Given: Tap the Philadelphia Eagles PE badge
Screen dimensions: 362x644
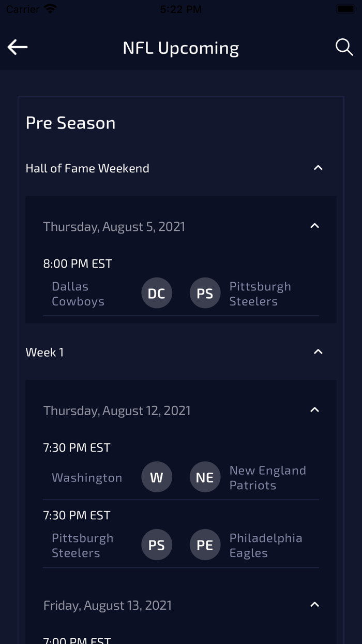Looking at the screenshot, I should point(205,545).
